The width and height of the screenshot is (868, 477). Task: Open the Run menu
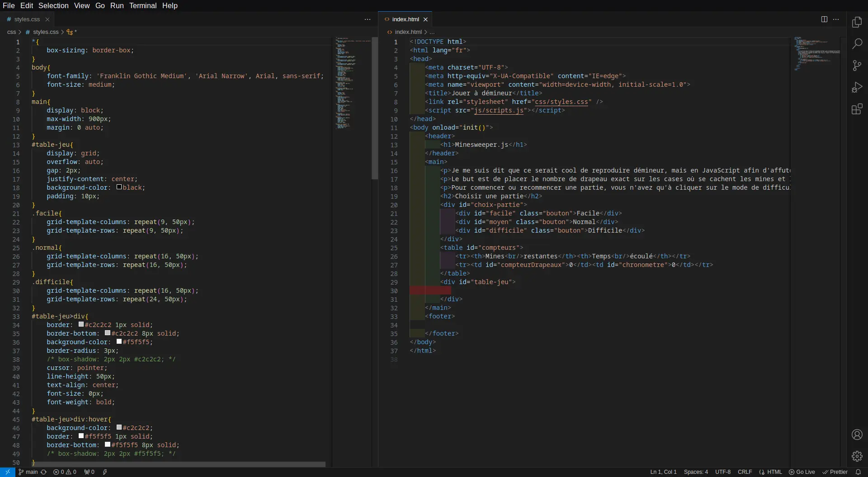(117, 5)
